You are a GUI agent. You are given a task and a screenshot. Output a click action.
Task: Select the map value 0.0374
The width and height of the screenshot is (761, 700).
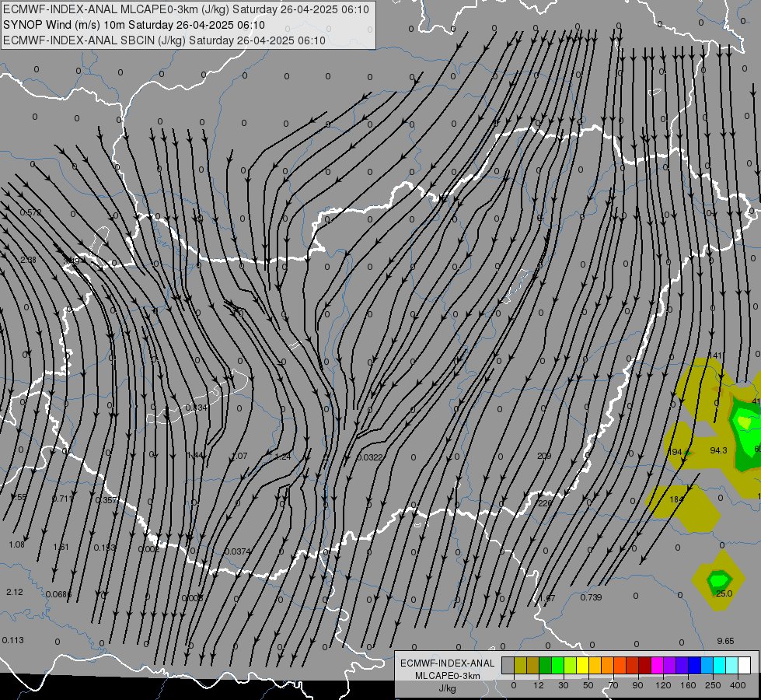(238, 551)
